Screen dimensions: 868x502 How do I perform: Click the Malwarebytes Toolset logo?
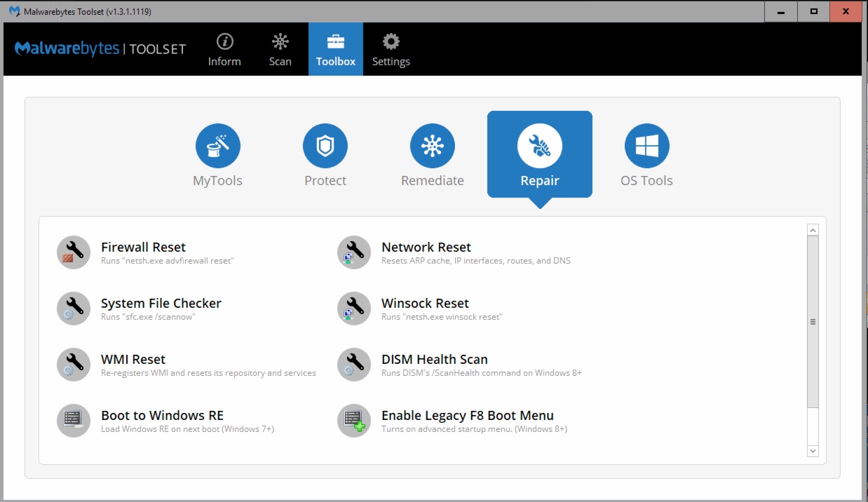pyautogui.click(x=100, y=49)
